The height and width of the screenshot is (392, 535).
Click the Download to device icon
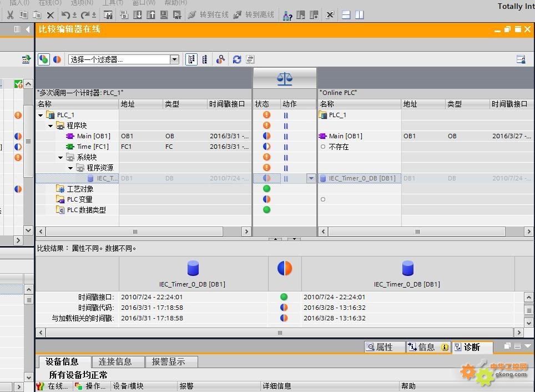coord(138,15)
